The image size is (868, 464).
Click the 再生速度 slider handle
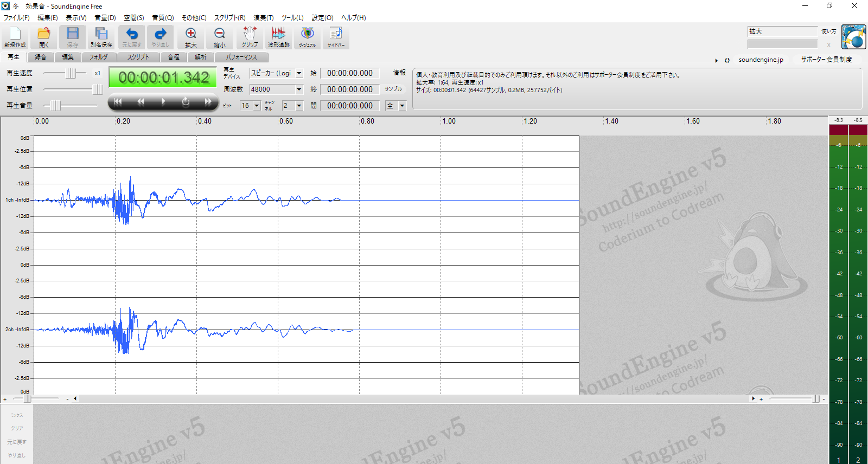tap(71, 73)
